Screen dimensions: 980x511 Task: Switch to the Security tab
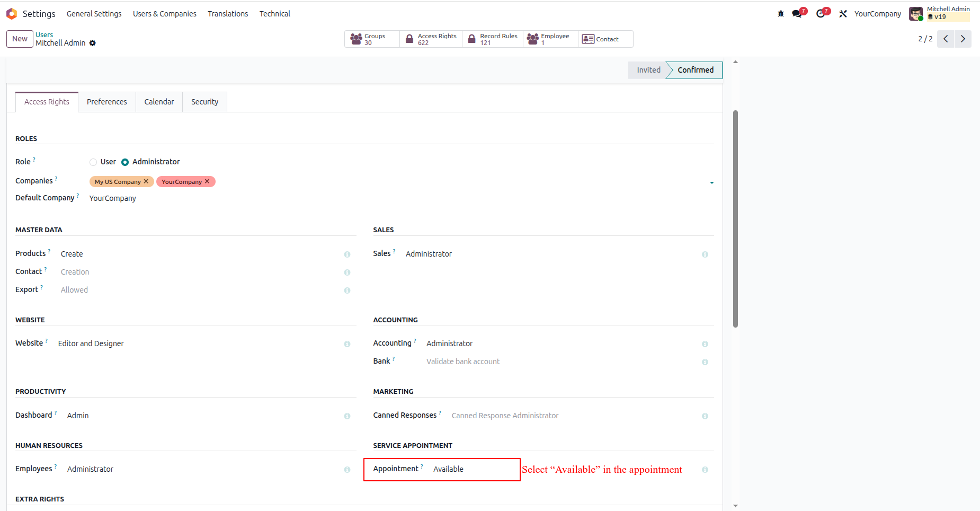click(x=204, y=102)
